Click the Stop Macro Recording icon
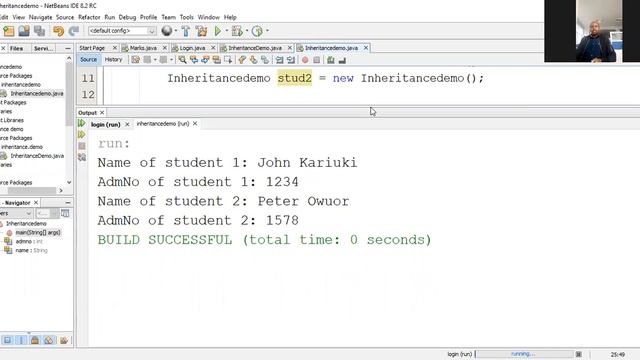 pyautogui.click(x=316, y=60)
